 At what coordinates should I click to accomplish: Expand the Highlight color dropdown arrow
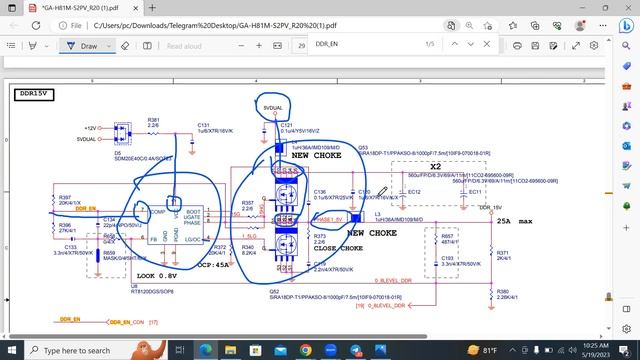coord(47,46)
